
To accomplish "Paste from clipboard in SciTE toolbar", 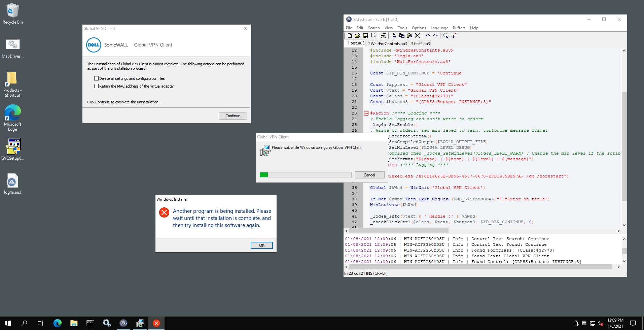I will (409, 36).
